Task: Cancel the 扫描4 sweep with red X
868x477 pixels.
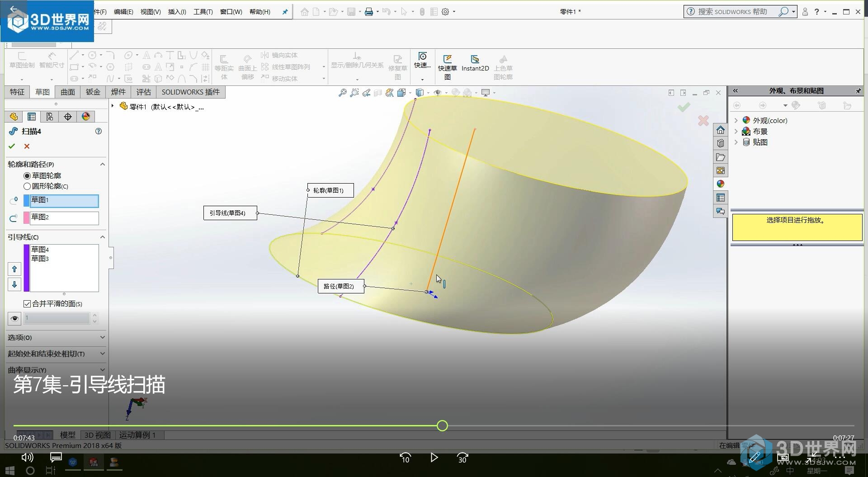Action: click(x=27, y=146)
